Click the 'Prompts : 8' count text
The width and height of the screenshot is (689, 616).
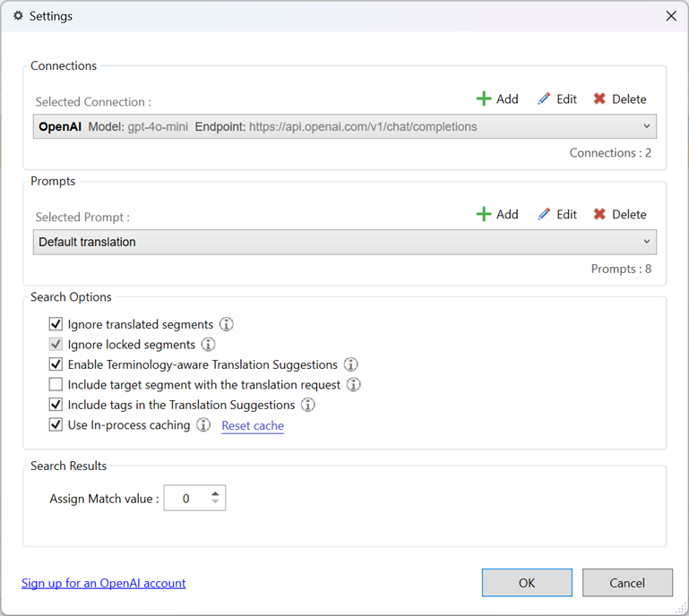[x=621, y=269]
